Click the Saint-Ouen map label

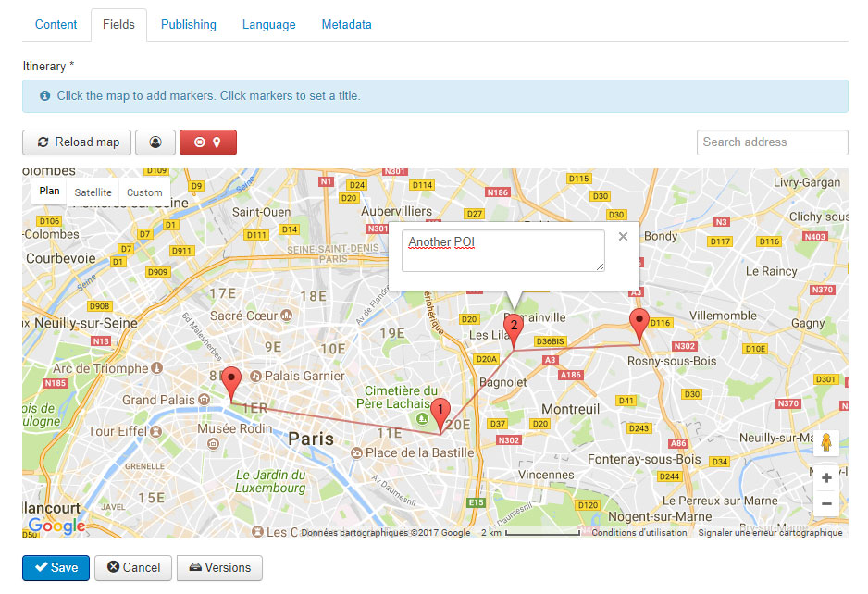tap(261, 212)
